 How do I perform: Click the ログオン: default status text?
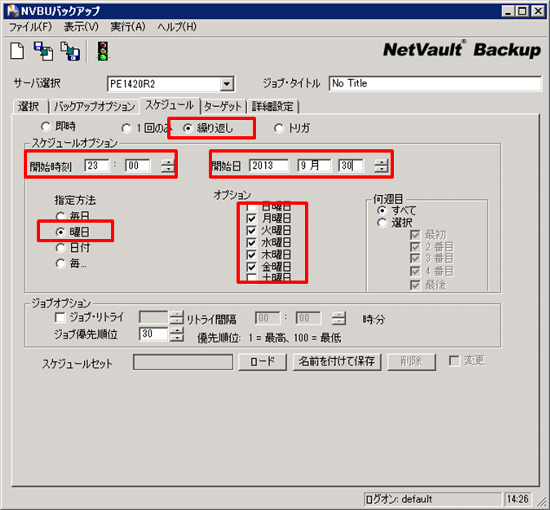399,499
